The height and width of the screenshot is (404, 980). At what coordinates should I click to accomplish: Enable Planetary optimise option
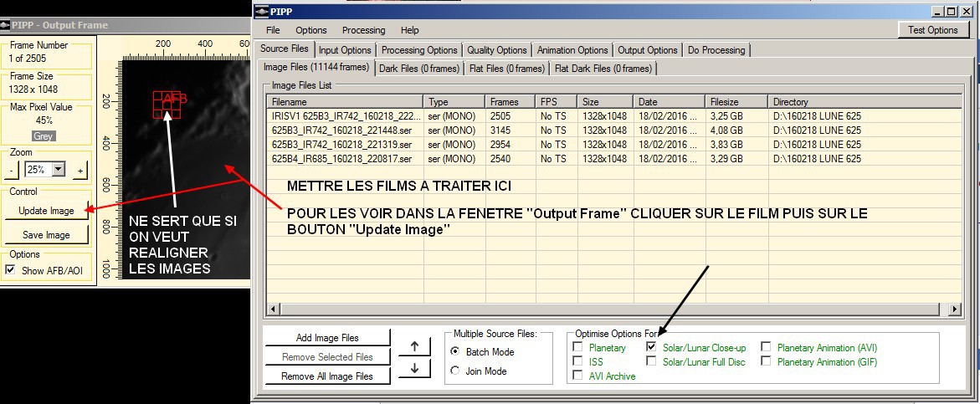(x=577, y=346)
